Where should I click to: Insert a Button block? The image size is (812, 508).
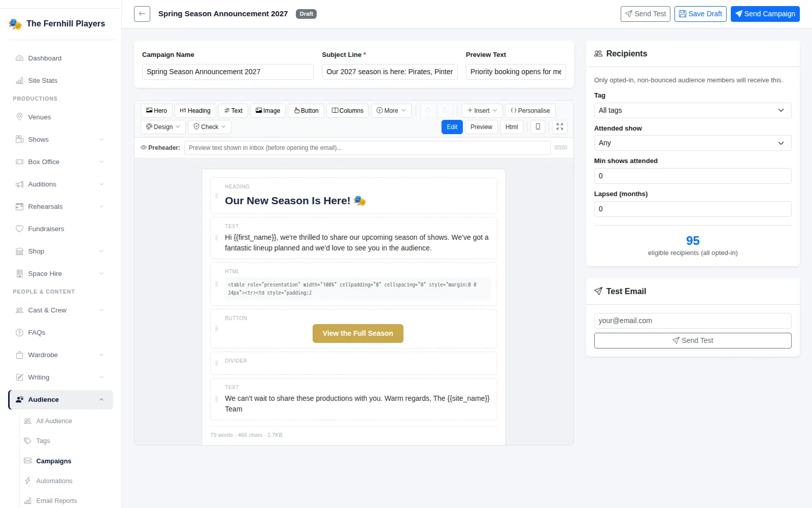pos(307,111)
